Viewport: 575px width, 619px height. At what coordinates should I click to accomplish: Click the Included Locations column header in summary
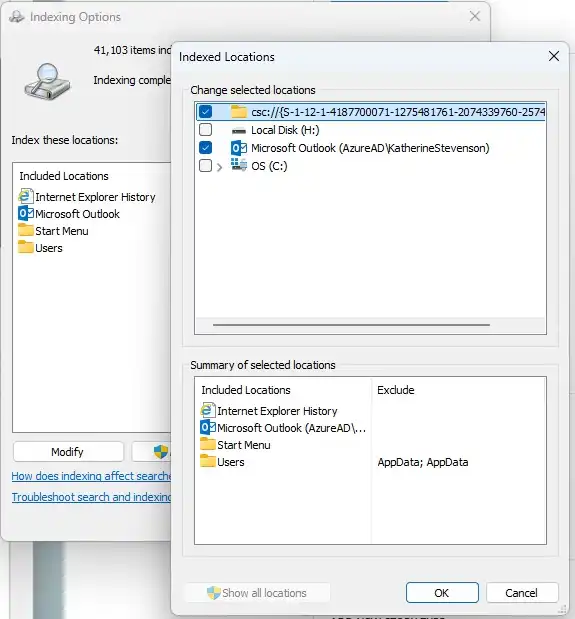[x=246, y=390]
